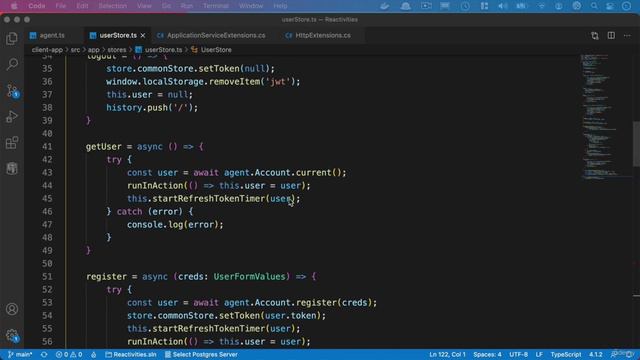Image resolution: width=640 pixels, height=360 pixels.
Task: Change language mode TypeScript
Action: [x=566, y=354]
